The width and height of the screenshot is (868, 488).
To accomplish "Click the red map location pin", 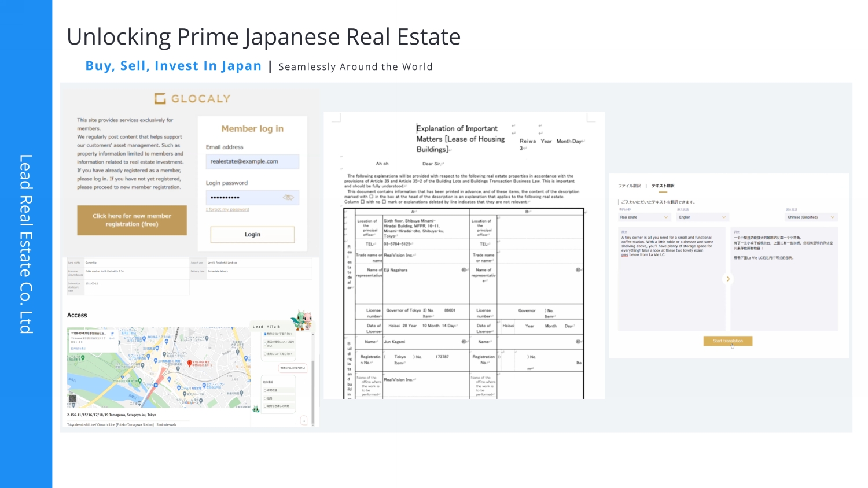I will (x=189, y=364).
